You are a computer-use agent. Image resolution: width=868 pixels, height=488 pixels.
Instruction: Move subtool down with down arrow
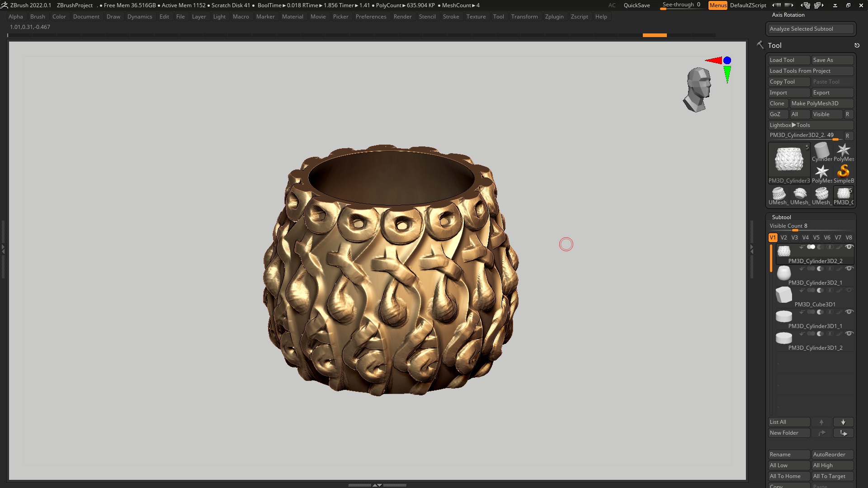click(x=843, y=422)
